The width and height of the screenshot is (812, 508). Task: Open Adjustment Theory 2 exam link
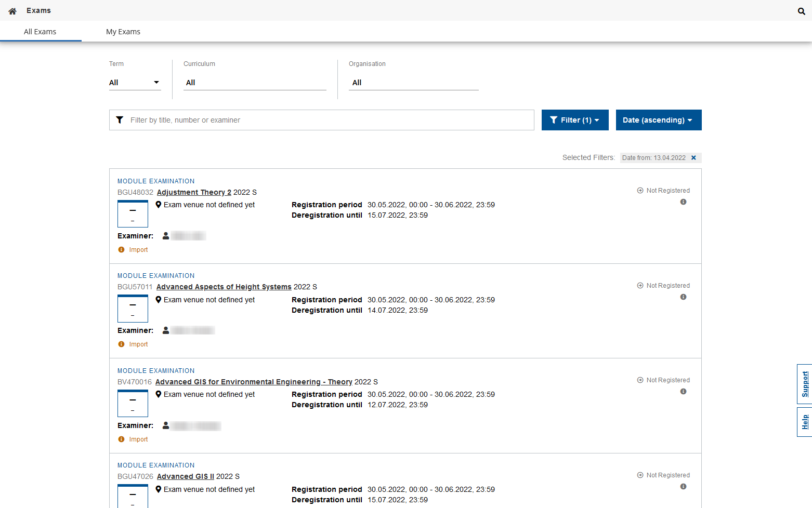(x=194, y=192)
